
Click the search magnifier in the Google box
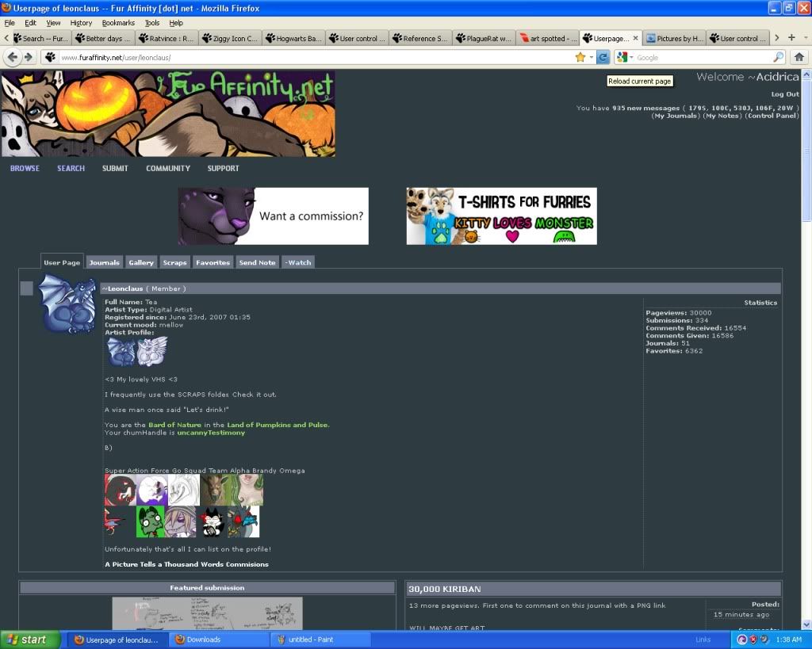[x=778, y=57]
